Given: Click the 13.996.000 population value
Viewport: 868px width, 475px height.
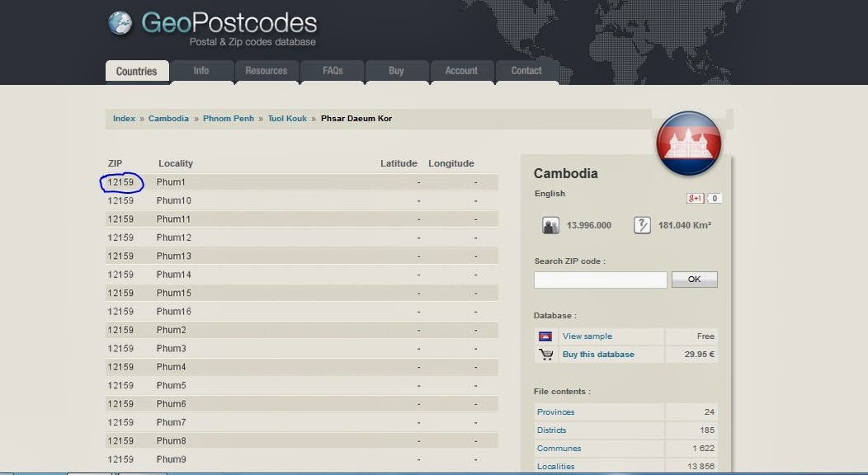Looking at the screenshot, I should [x=589, y=226].
